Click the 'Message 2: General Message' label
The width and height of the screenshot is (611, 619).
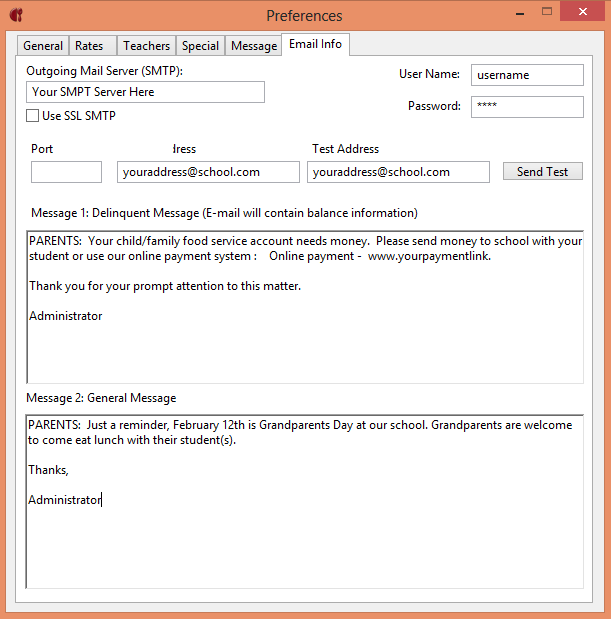[x=101, y=398]
